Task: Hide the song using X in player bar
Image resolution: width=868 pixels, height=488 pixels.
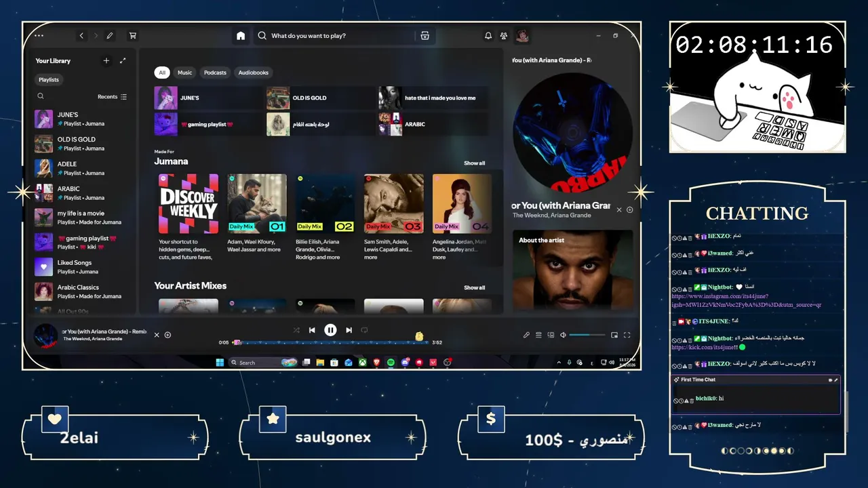Action: (157, 335)
